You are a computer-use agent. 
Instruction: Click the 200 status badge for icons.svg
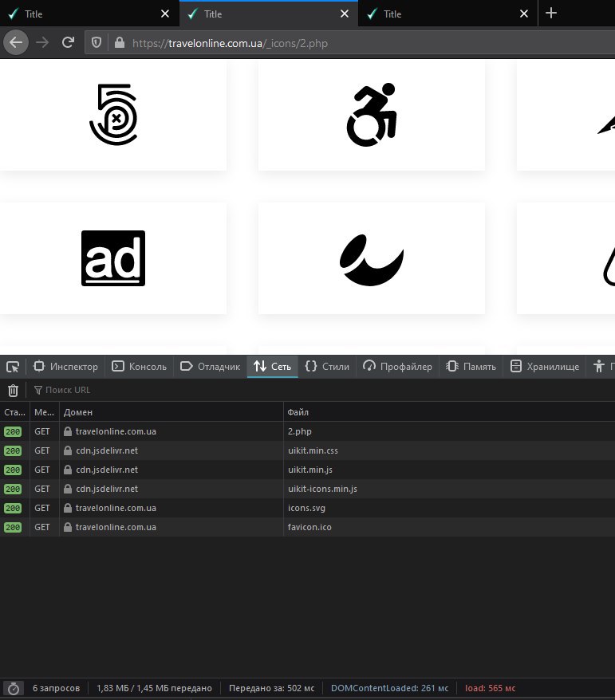pyautogui.click(x=13, y=509)
